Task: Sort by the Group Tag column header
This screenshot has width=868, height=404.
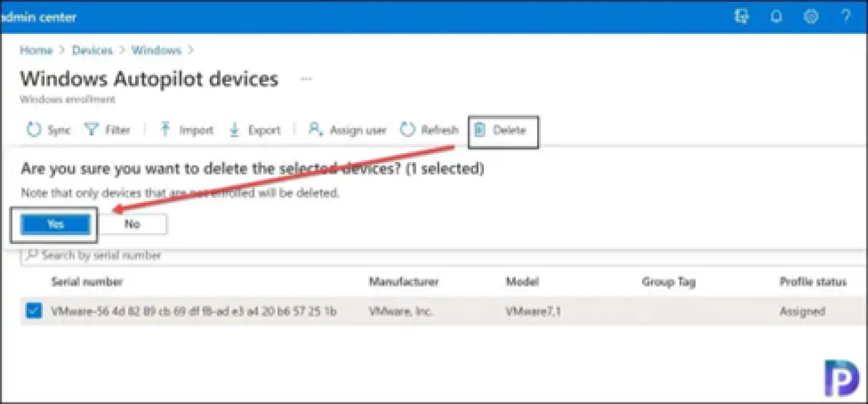Action: pos(669,282)
